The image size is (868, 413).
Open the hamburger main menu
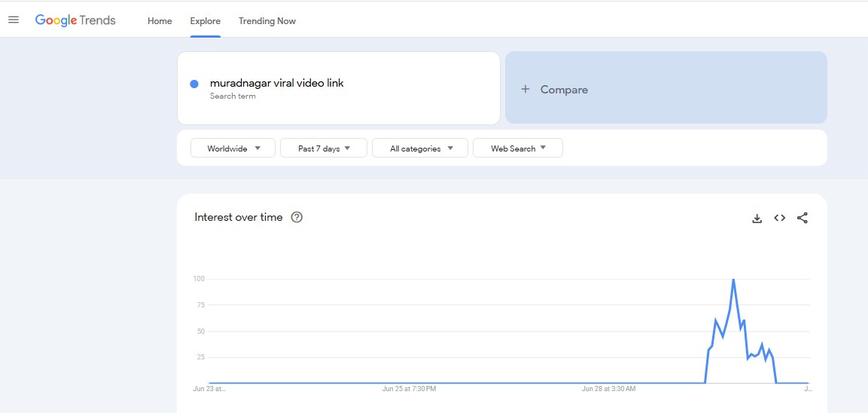(x=13, y=20)
